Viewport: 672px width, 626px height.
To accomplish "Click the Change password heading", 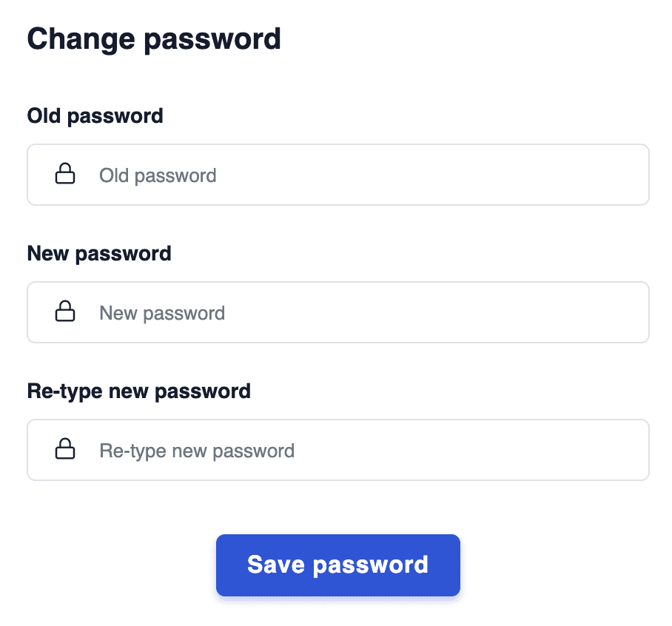I will pyautogui.click(x=154, y=38).
